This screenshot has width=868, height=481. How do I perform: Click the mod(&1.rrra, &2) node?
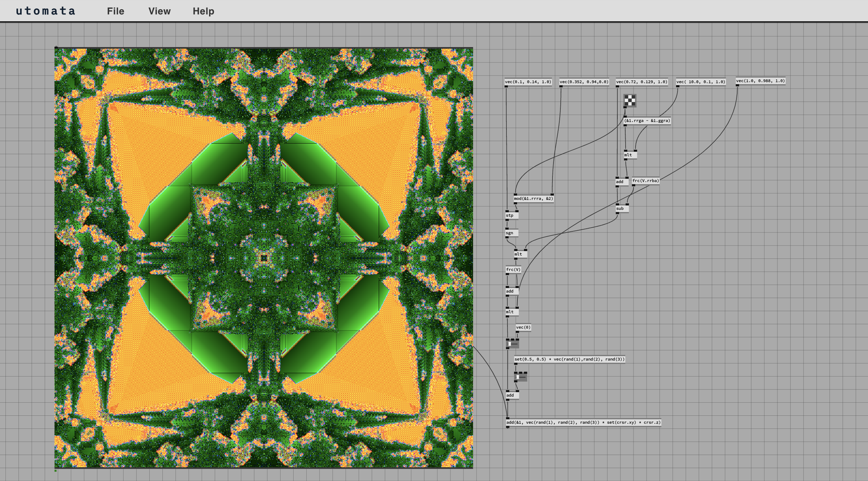pos(533,198)
